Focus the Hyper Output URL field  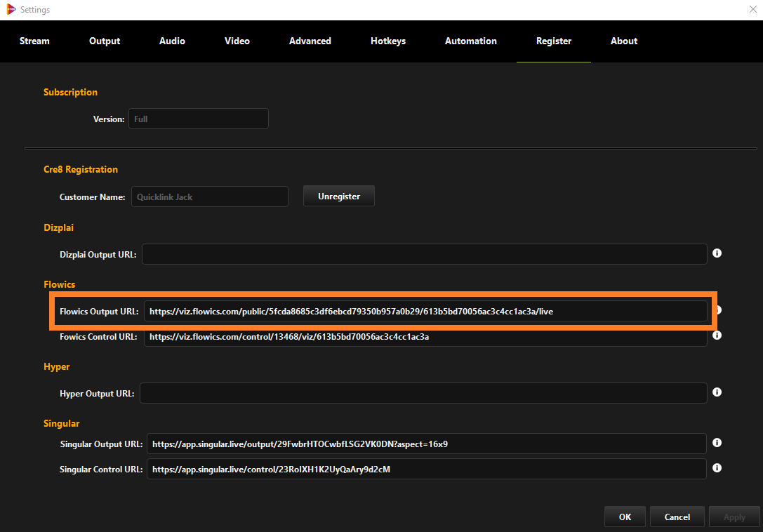[423, 393]
